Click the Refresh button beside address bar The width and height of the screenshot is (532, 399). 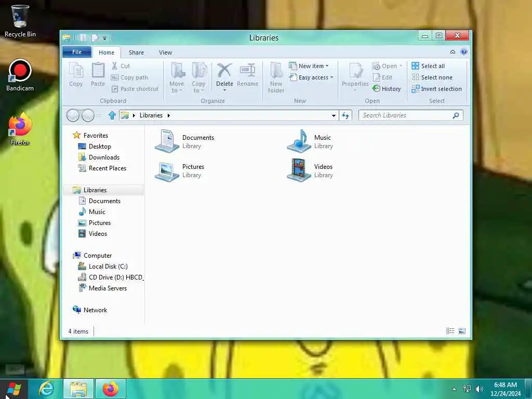345,116
